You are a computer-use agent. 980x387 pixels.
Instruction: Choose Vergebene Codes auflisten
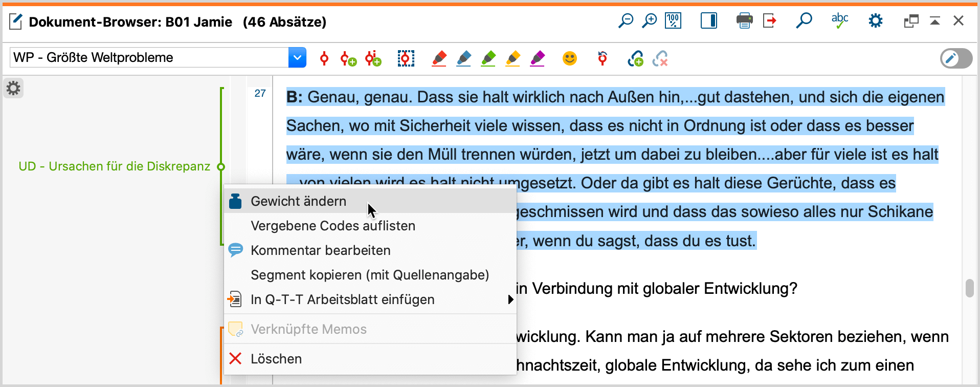tap(370, 226)
